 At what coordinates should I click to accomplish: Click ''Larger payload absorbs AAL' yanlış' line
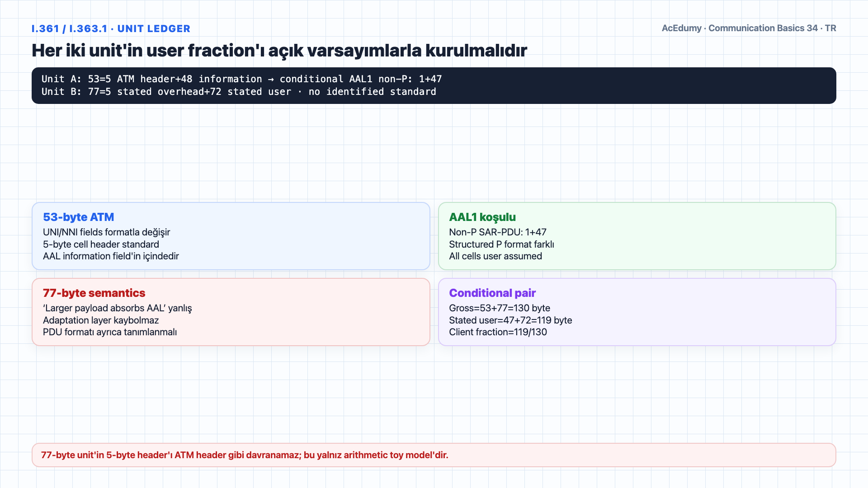(x=118, y=308)
